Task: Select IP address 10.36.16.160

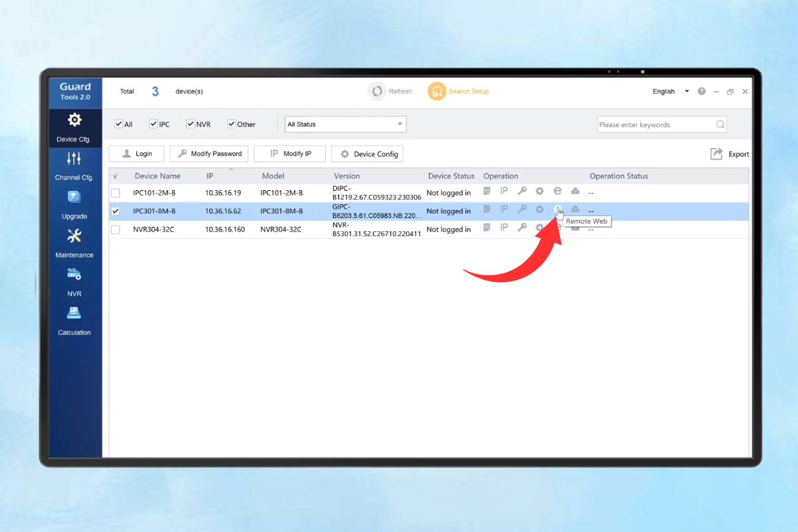Action: pos(225,229)
